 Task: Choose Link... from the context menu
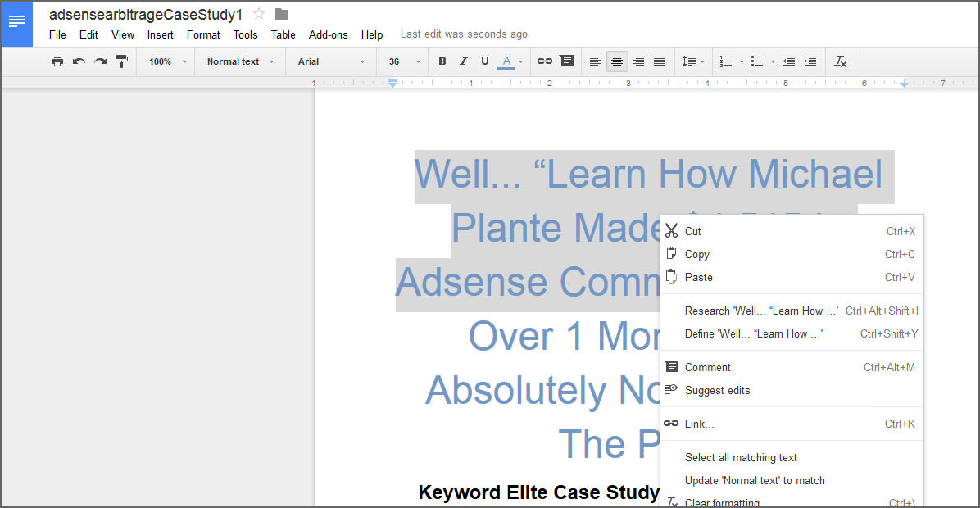[792, 424]
